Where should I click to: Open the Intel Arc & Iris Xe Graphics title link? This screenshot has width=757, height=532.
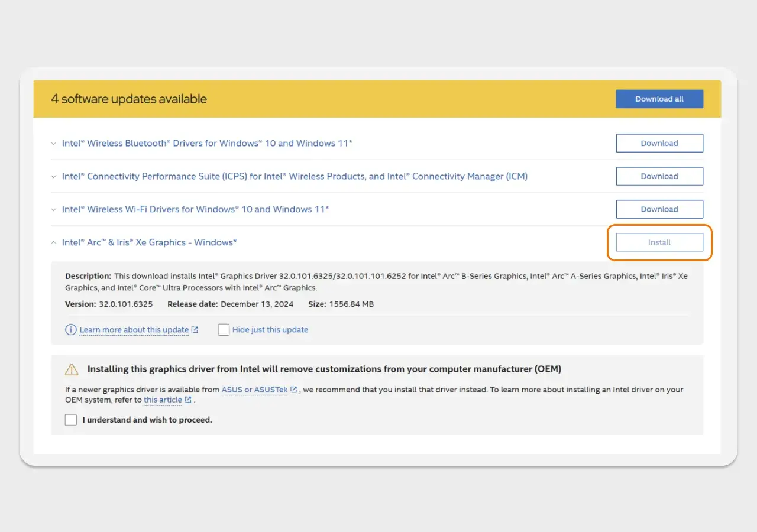[149, 242]
